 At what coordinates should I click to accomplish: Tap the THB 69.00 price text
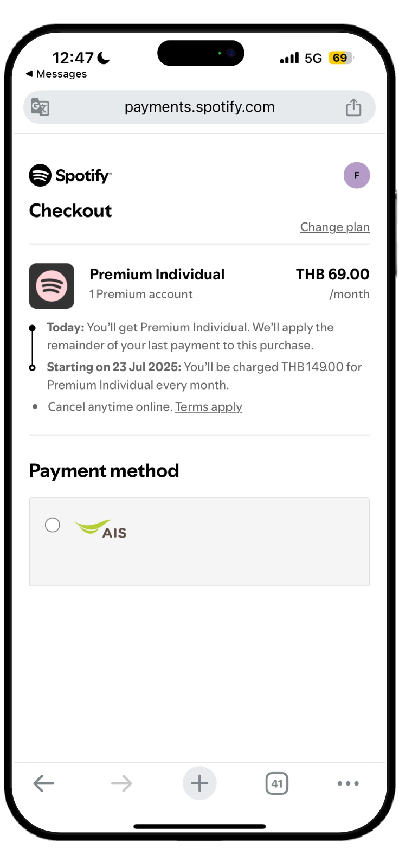pyautogui.click(x=332, y=275)
